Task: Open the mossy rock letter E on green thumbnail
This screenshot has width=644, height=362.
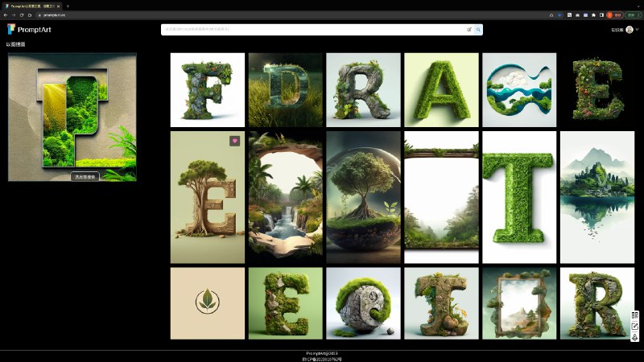Action: (x=286, y=303)
